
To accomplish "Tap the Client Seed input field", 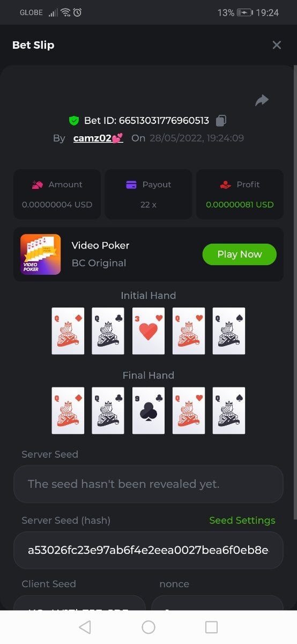I will (79, 603).
